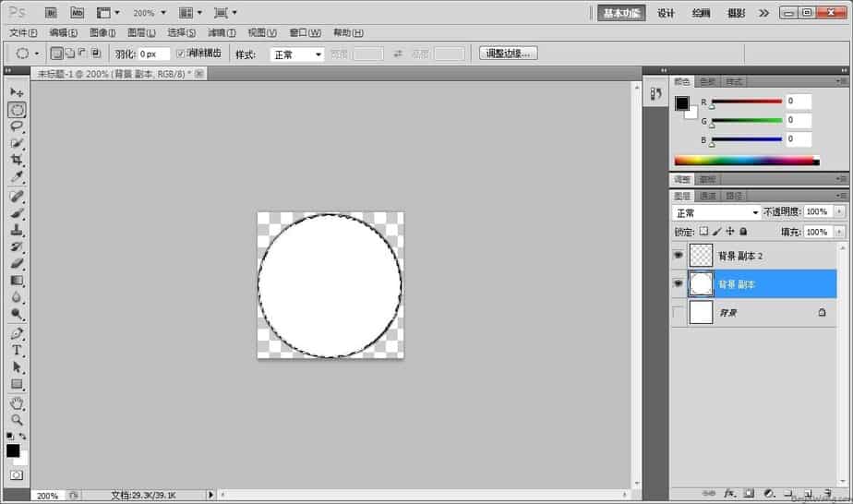The height and width of the screenshot is (504, 853).
Task: Click the feather (羽化) input field
Action: (153, 54)
